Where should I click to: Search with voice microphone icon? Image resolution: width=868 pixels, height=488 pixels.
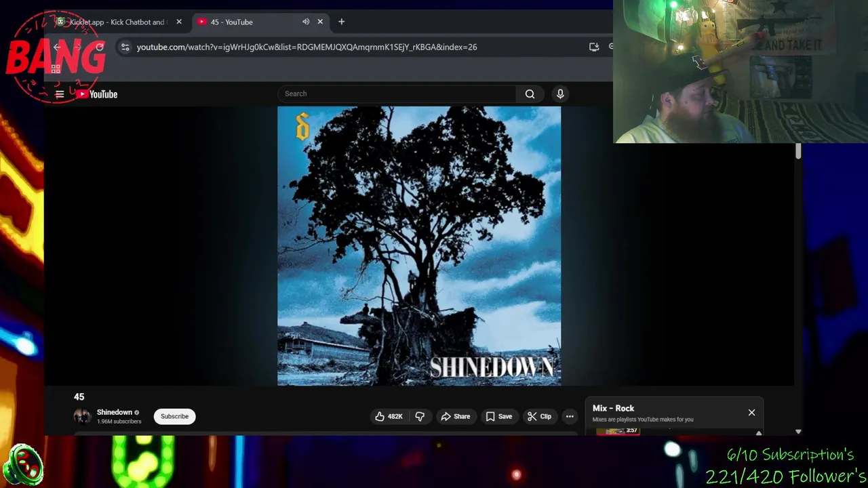pos(560,94)
